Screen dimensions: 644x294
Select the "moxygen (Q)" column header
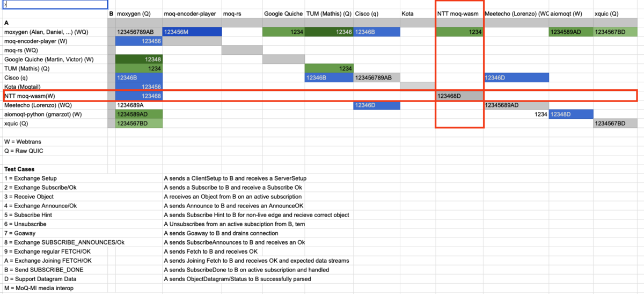138,13
